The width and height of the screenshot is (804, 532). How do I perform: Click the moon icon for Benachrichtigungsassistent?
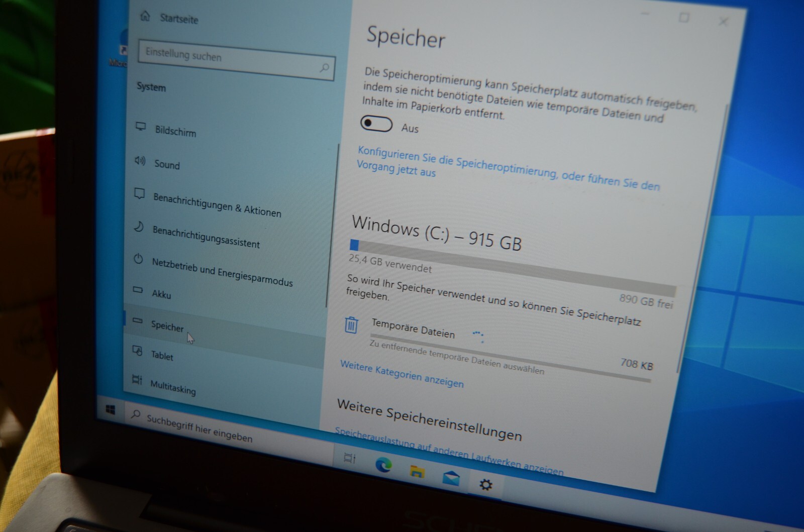[138, 227]
